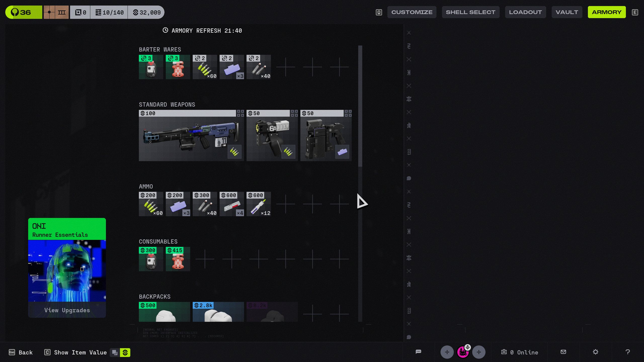Click the chat bubble icon in bottom bar

coord(418,352)
